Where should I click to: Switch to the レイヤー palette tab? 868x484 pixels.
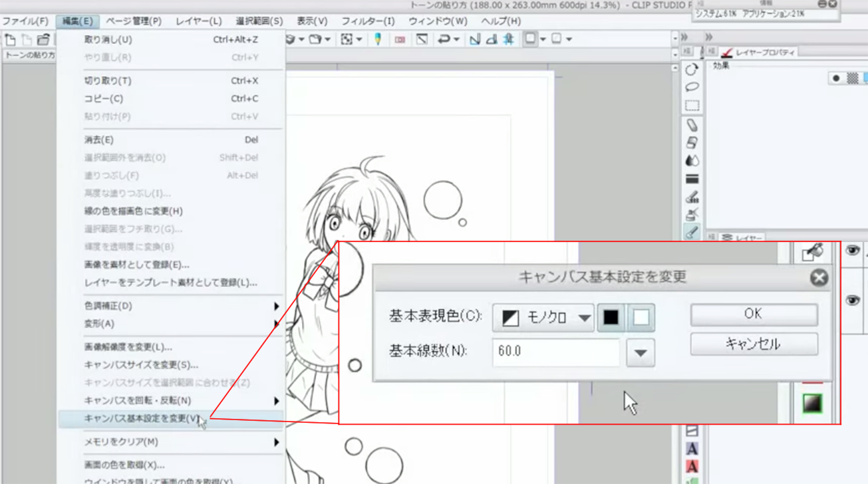[x=742, y=238]
